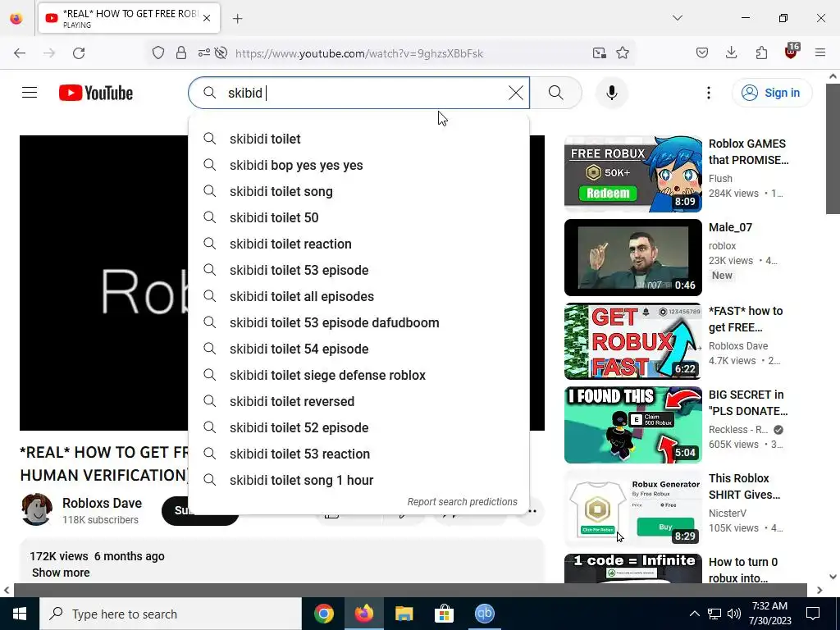
Task: Open Firefox downloads panel
Action: pyautogui.click(x=731, y=53)
